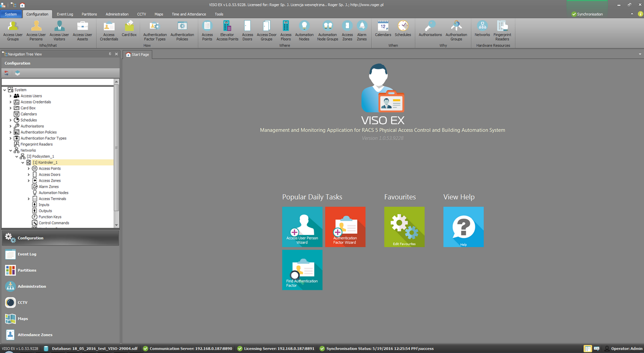Switch to the CCTV ribbon tab
This screenshot has width=644, height=353.
(x=142, y=14)
